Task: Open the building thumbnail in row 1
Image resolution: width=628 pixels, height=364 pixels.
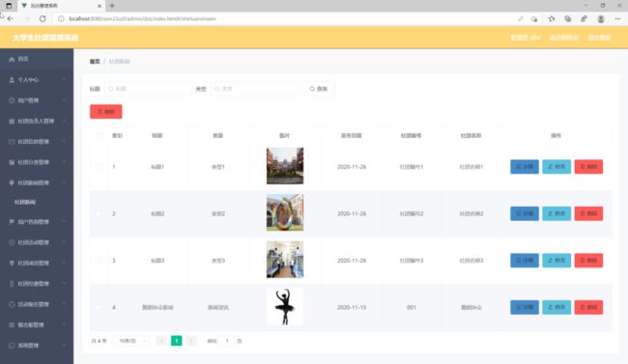Action: coord(285,166)
